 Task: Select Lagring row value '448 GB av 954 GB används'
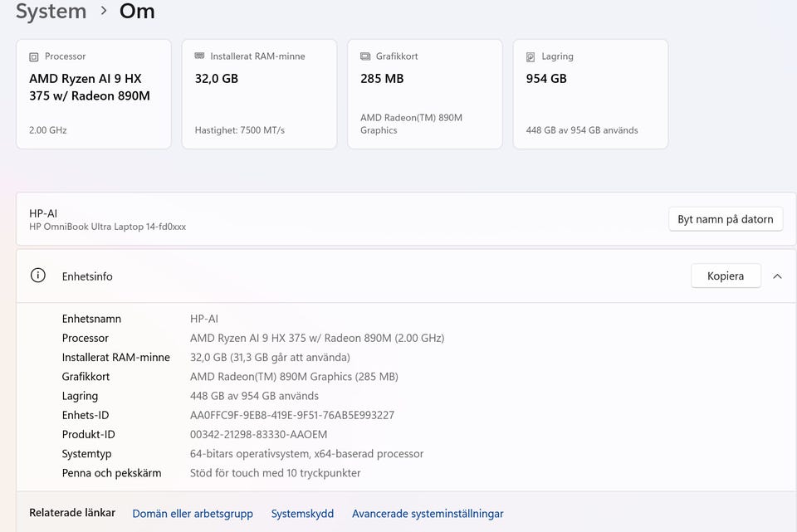254,396
